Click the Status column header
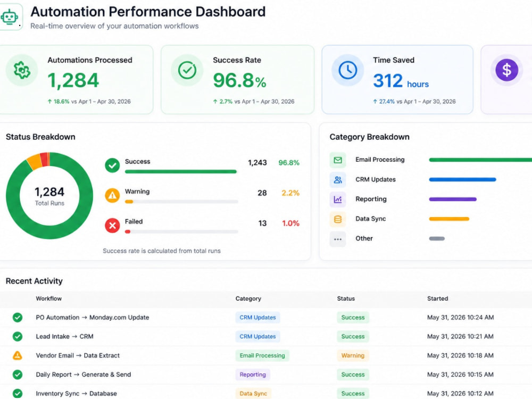The image size is (532, 399). coord(346,298)
